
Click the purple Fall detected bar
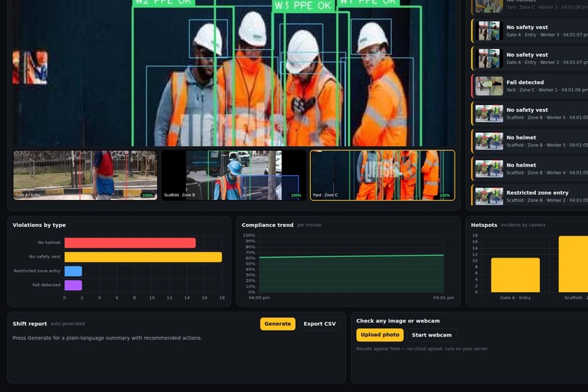coord(73,285)
